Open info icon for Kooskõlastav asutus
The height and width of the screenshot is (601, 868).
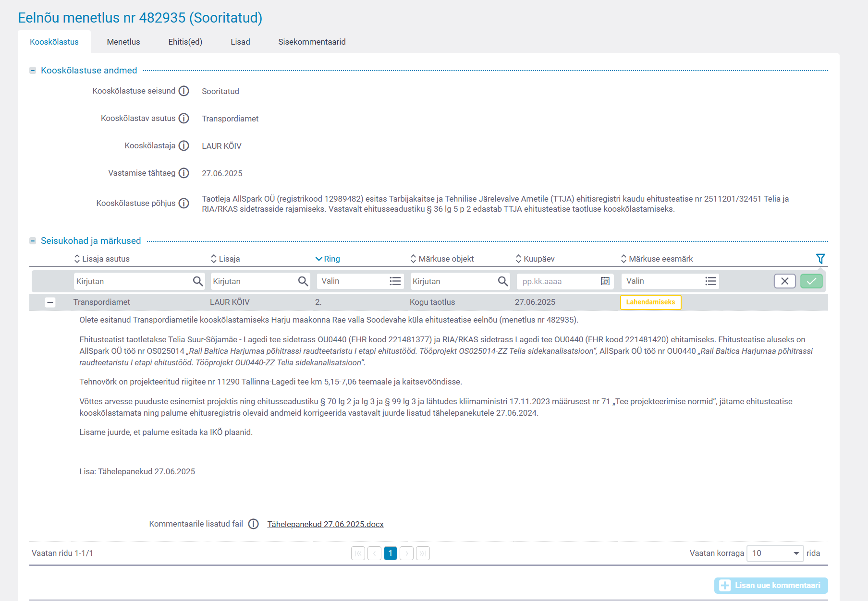pyautogui.click(x=184, y=119)
